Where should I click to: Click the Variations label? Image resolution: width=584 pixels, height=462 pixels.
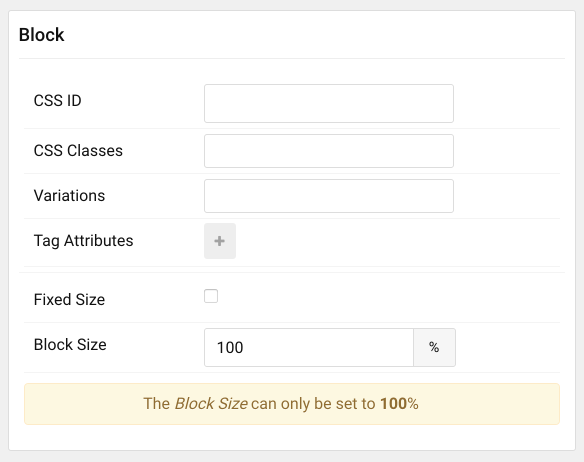coord(69,196)
